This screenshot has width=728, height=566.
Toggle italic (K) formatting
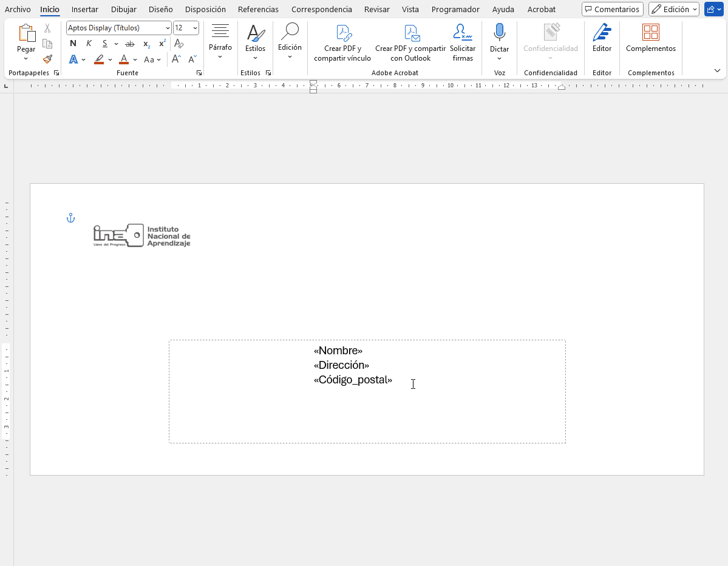(x=89, y=44)
